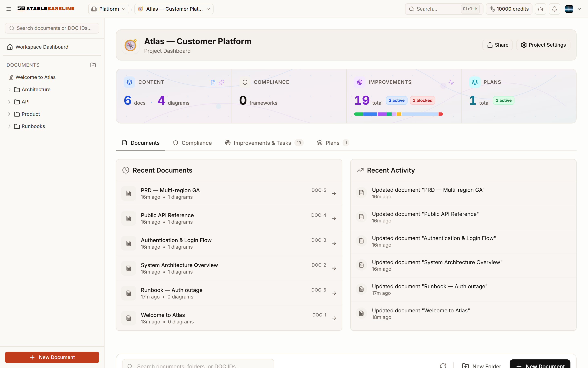Switch to Improvements & Tasks tab
This screenshot has width=588, height=368.
click(x=264, y=143)
